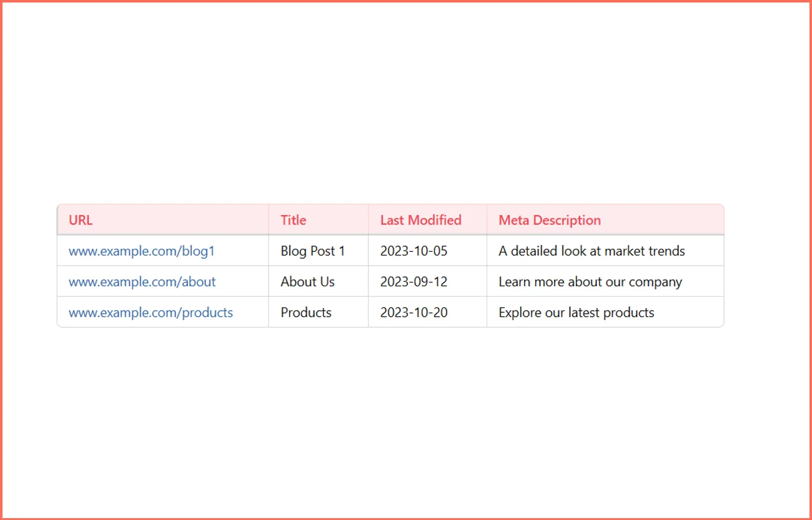
Task: Click the pink table header row
Action: [390, 220]
